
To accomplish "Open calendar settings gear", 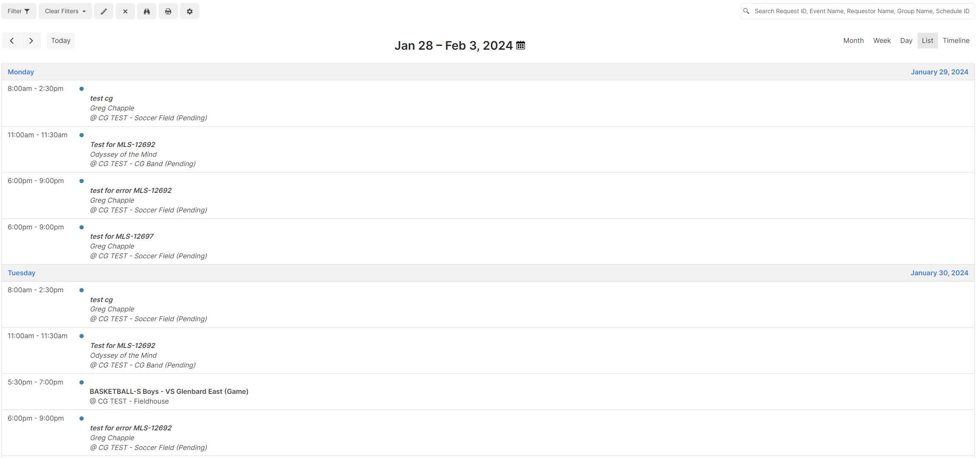I will click(189, 11).
